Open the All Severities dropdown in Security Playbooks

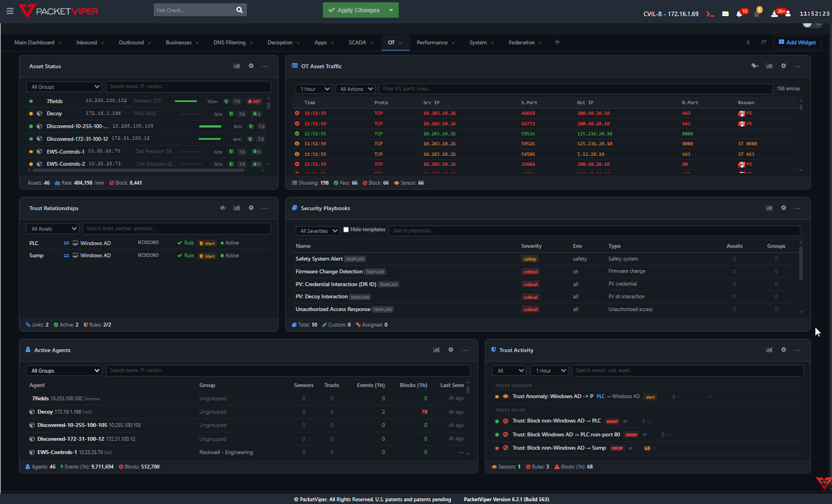317,230
